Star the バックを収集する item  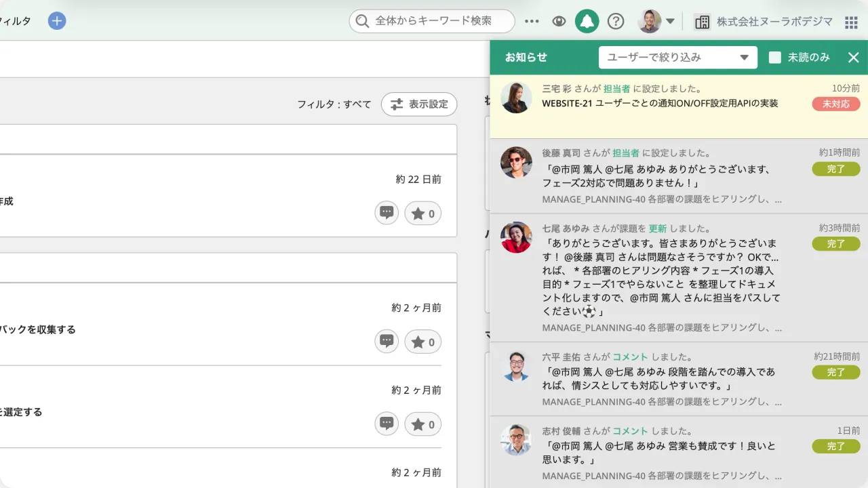[x=423, y=342]
